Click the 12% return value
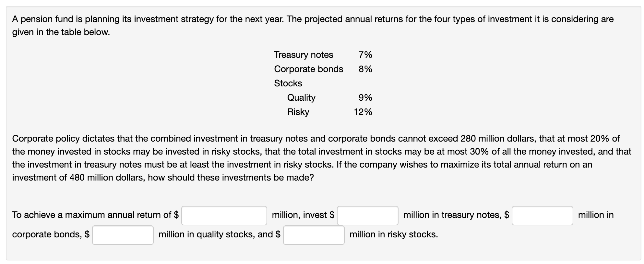The image size is (644, 264). 363,112
